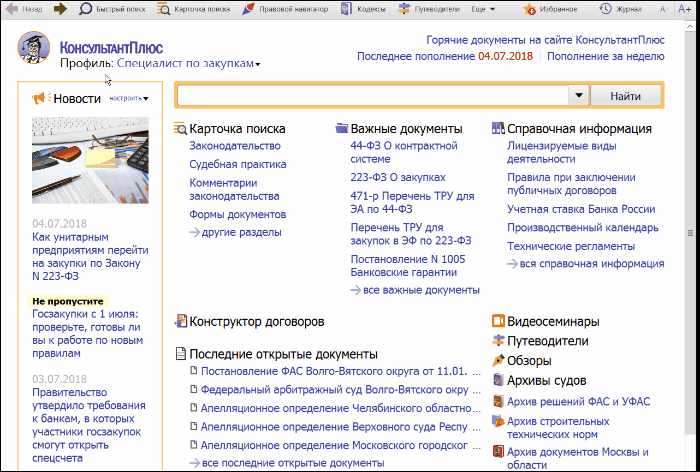Open Формы документов section
The height and width of the screenshot is (472, 700).
[238, 214]
